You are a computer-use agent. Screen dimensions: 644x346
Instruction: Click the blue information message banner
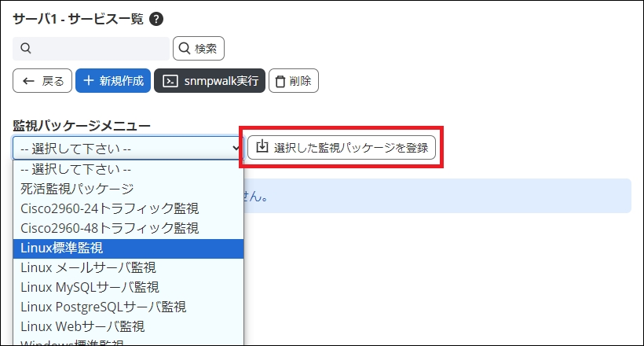pos(440,195)
